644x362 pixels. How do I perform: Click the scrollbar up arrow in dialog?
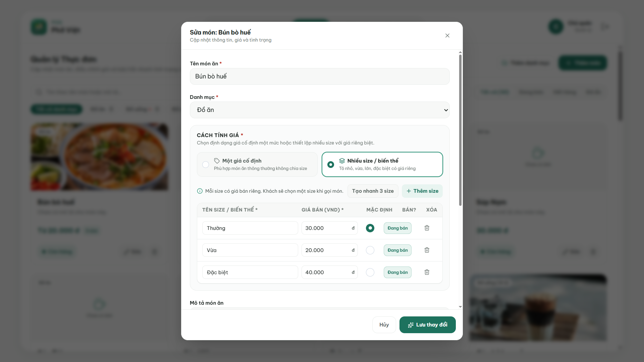tap(460, 52)
